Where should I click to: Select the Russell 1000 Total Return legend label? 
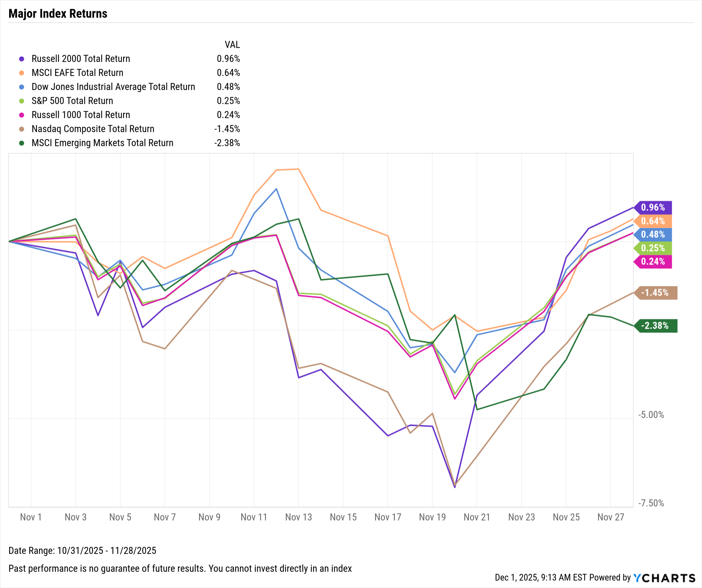(81, 115)
